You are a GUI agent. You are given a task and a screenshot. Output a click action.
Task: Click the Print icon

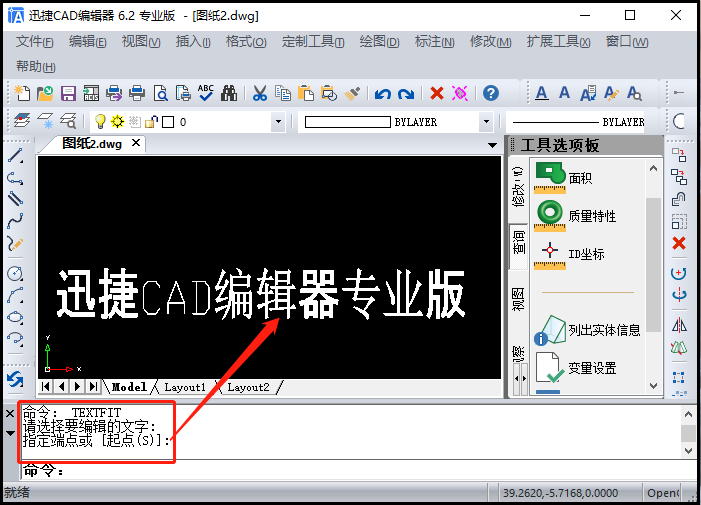[x=137, y=93]
